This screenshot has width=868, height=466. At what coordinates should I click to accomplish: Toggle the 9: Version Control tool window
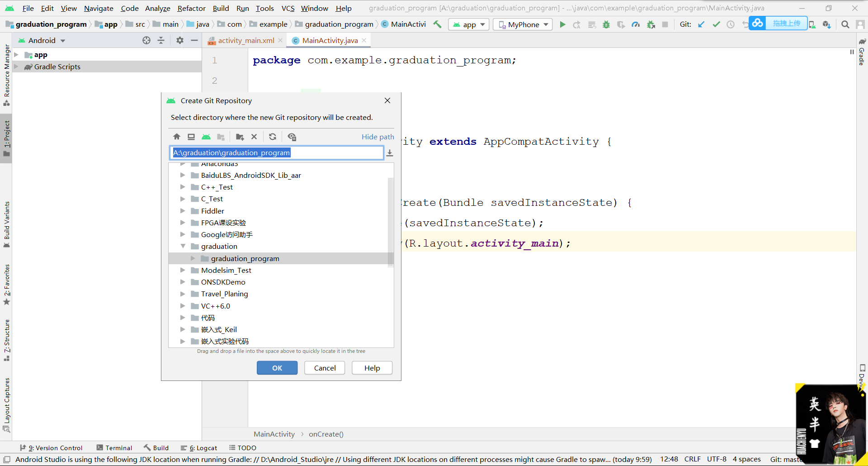tap(51, 448)
